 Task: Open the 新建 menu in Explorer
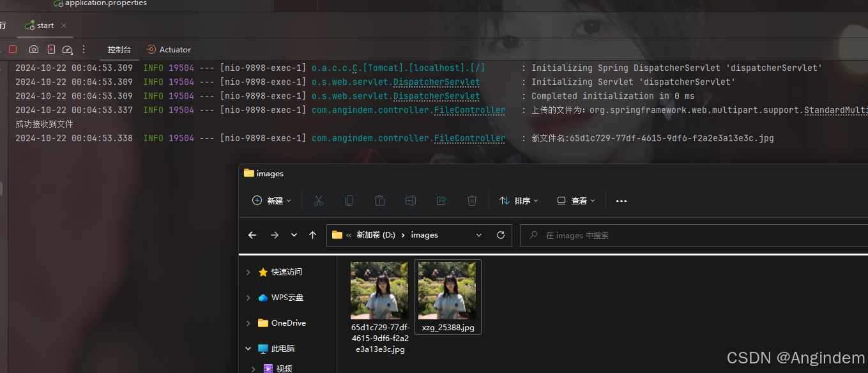pos(272,201)
